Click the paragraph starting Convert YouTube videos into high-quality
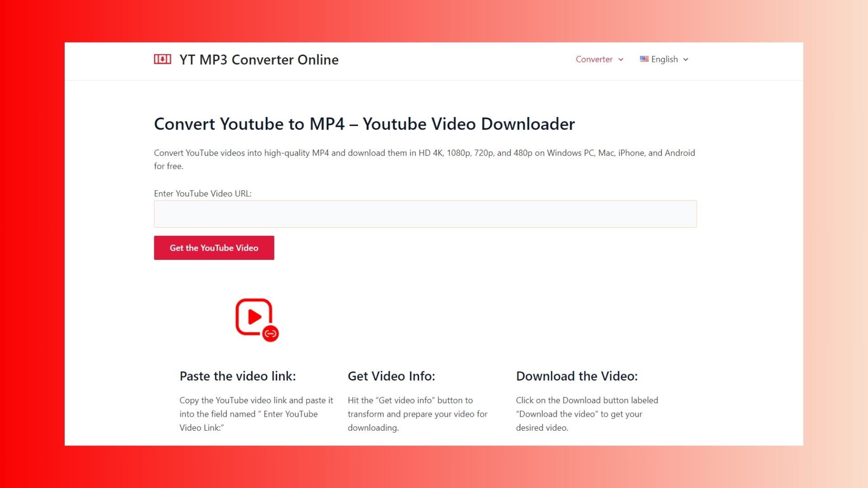This screenshot has width=868, height=488. point(425,160)
